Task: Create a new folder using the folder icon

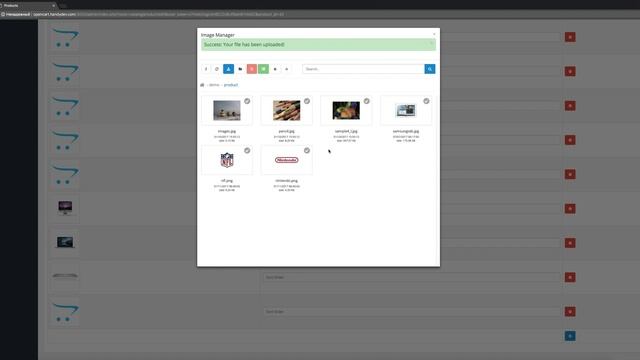Action: [240, 69]
